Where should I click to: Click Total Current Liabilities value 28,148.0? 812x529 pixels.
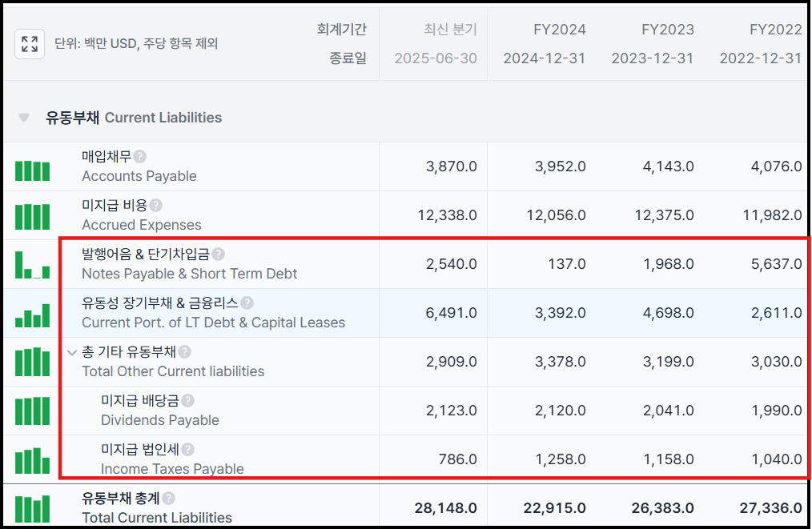point(445,507)
